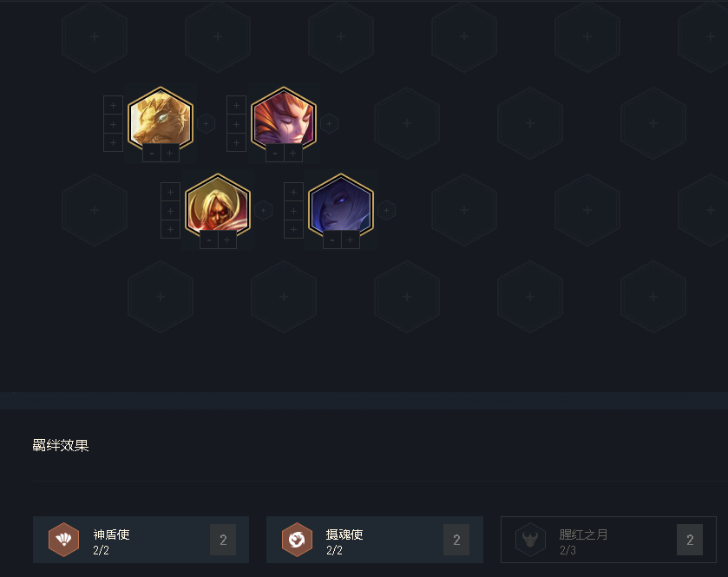
Task: Select the orange-haired Rakan champion portrait
Action: coord(284,118)
